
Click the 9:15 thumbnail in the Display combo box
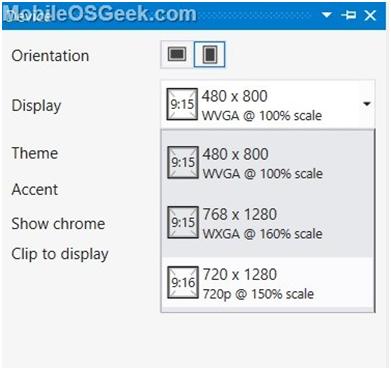pyautogui.click(x=182, y=104)
